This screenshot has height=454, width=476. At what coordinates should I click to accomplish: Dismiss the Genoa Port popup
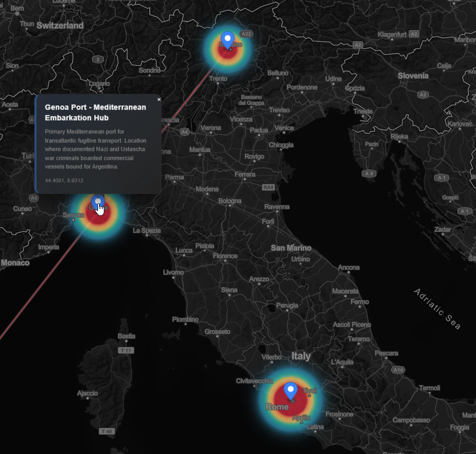click(x=158, y=99)
